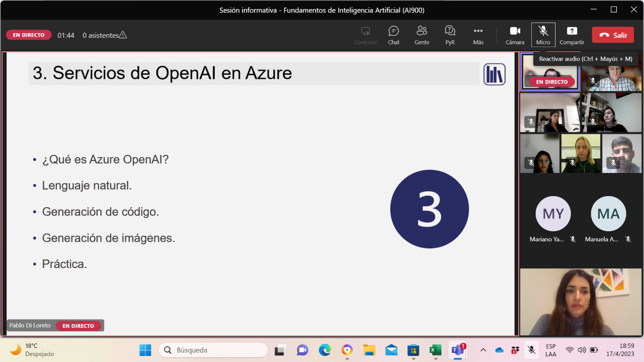Select the self-view video tile at bottom
644x362 pixels.
(x=581, y=302)
